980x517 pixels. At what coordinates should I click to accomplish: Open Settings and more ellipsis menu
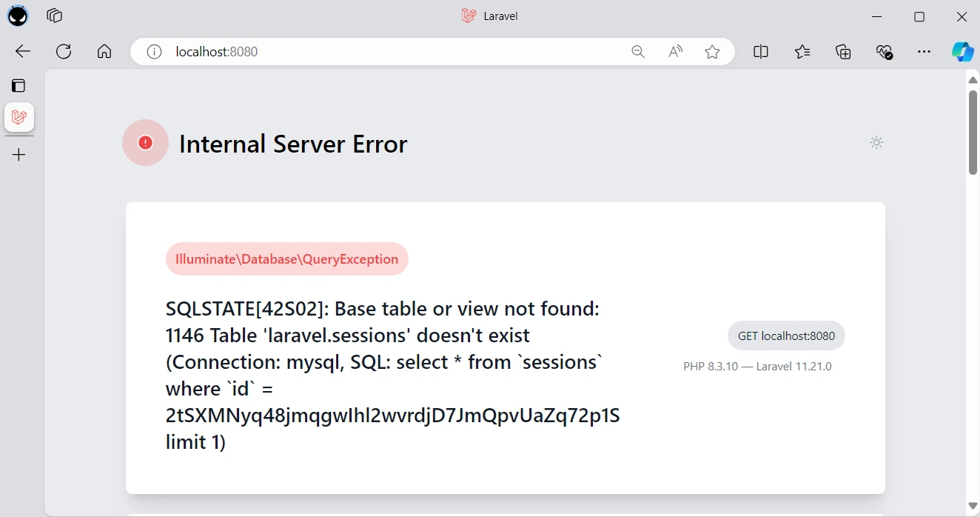click(x=924, y=51)
